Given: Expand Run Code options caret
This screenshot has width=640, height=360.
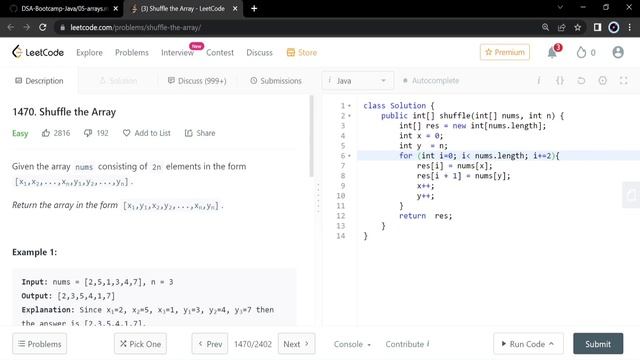Looking at the screenshot, I should [x=551, y=344].
